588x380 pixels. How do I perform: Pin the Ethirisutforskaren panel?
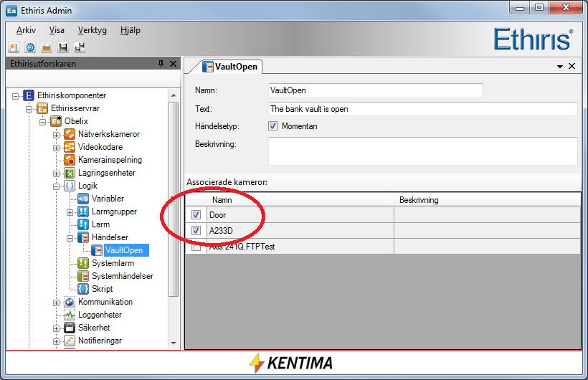click(x=161, y=64)
